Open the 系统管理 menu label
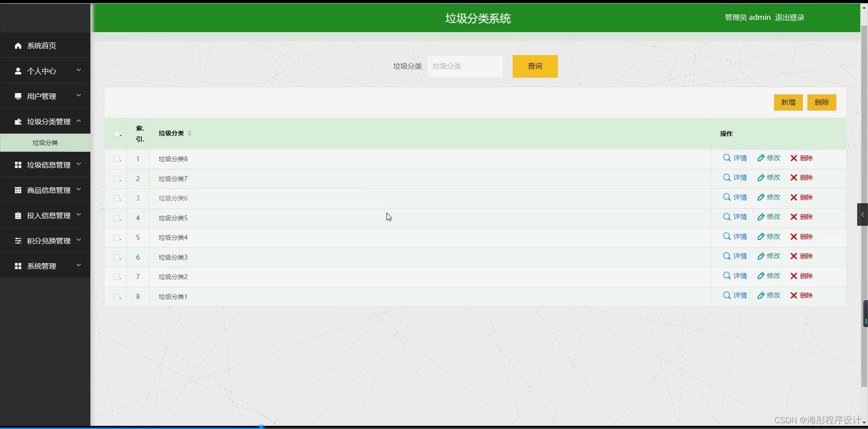This screenshot has height=429, width=868. 42,266
